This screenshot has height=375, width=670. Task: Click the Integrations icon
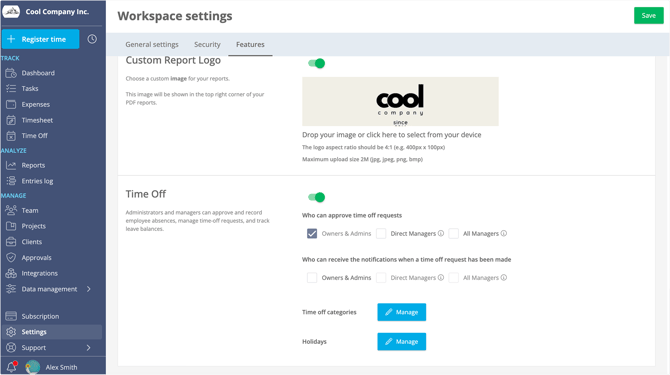click(11, 273)
